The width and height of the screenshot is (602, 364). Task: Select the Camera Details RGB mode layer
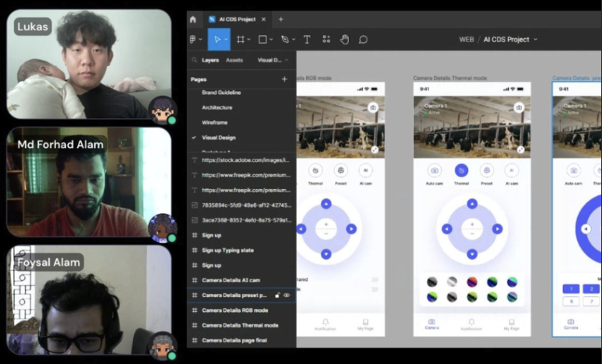click(x=241, y=310)
